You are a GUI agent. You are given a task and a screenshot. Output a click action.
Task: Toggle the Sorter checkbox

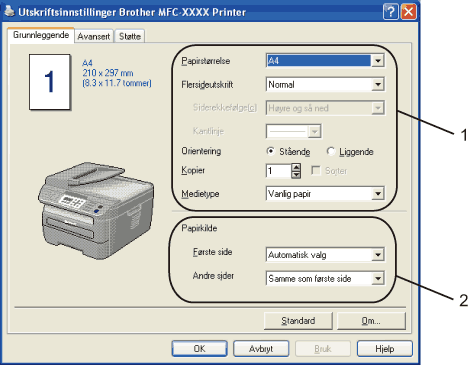pyautogui.click(x=315, y=171)
